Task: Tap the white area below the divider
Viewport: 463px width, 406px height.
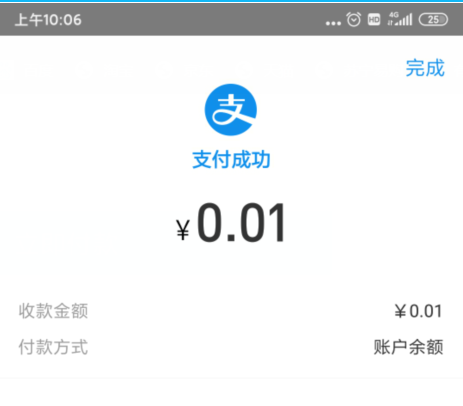Action: click(231, 393)
